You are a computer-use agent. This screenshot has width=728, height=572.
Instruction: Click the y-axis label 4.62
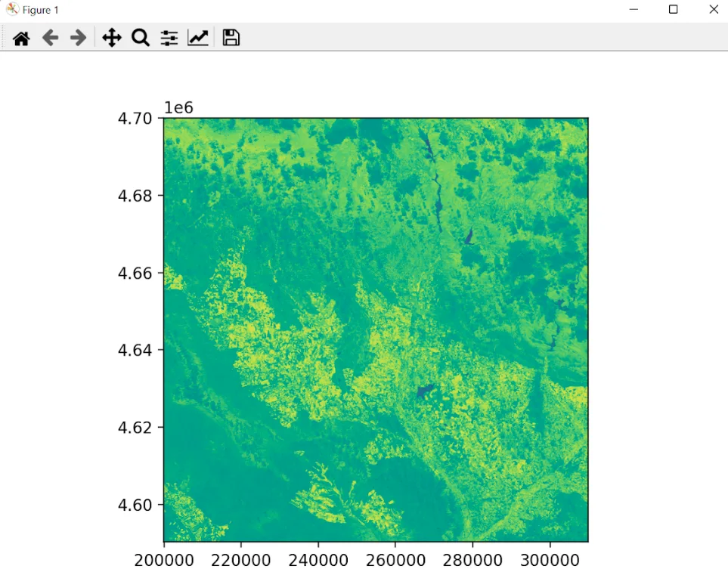(x=135, y=428)
